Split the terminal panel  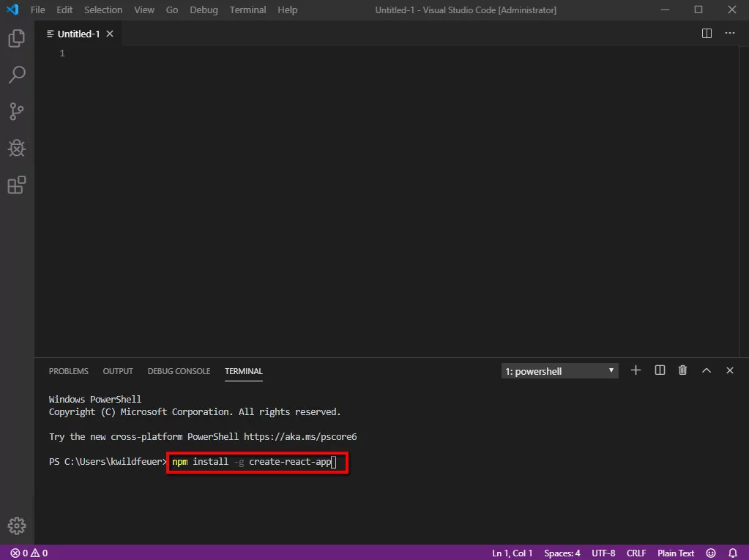coord(660,370)
